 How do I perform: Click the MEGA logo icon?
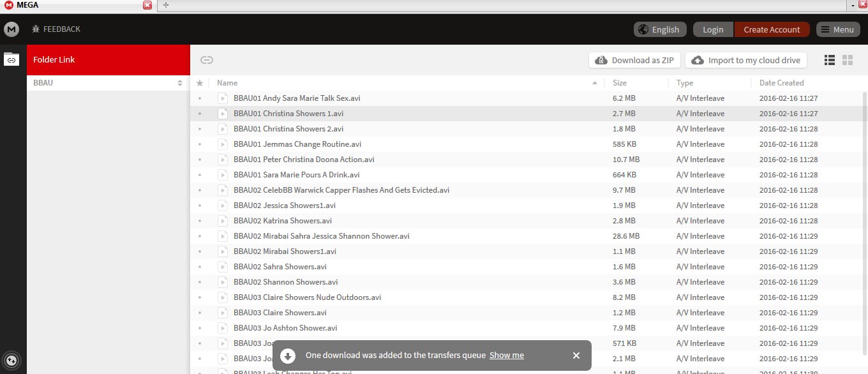(x=11, y=29)
